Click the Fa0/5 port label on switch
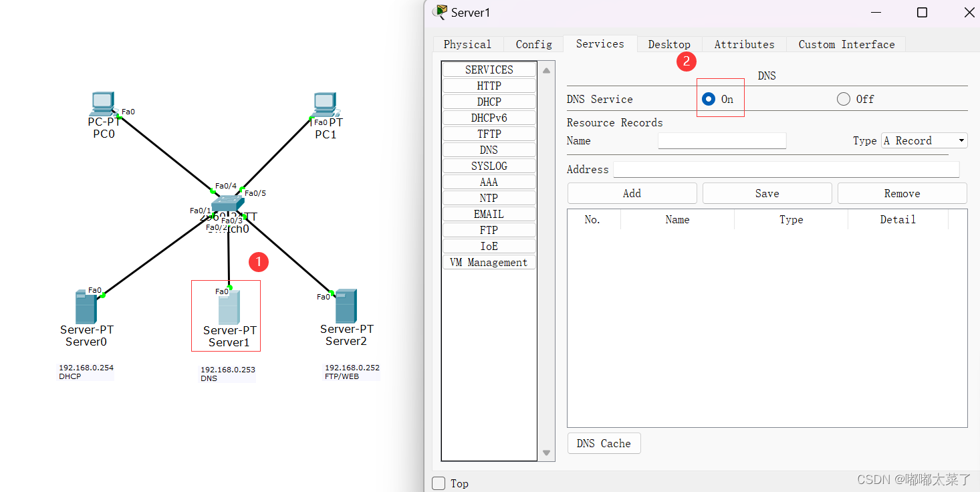The width and height of the screenshot is (980, 492). point(255,193)
